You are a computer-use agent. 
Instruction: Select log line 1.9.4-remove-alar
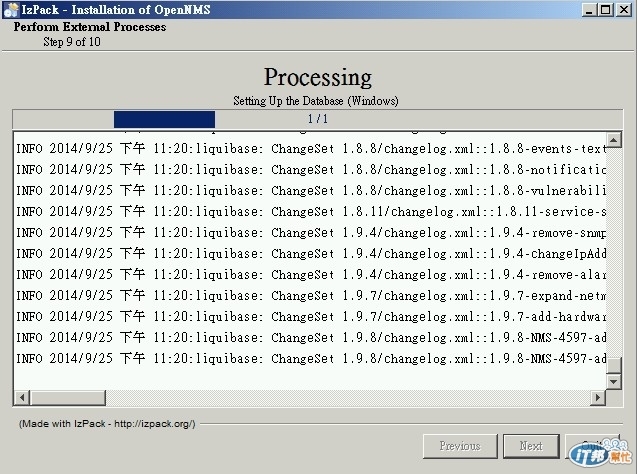coord(311,275)
